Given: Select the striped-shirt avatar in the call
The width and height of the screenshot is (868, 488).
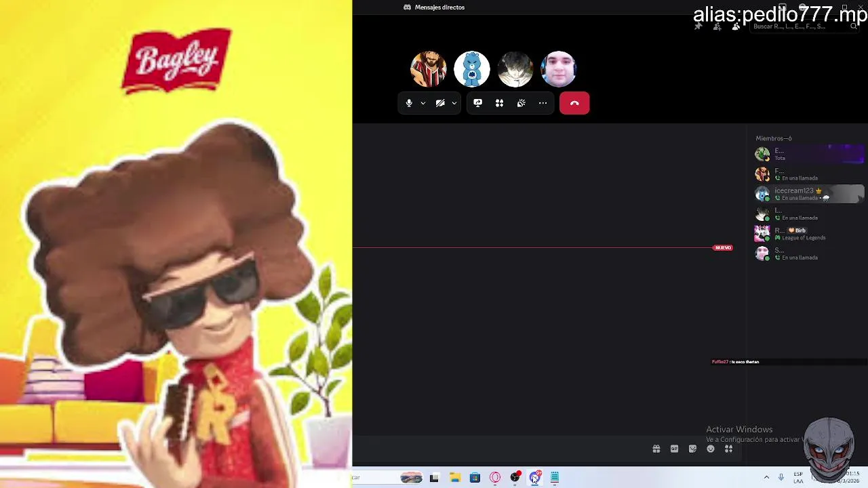Looking at the screenshot, I should [x=429, y=68].
